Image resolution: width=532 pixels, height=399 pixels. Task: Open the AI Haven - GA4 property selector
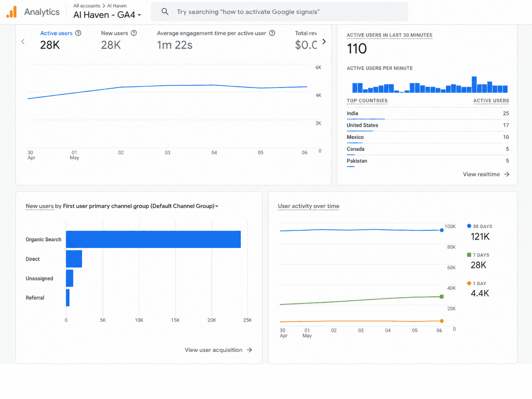tap(107, 15)
